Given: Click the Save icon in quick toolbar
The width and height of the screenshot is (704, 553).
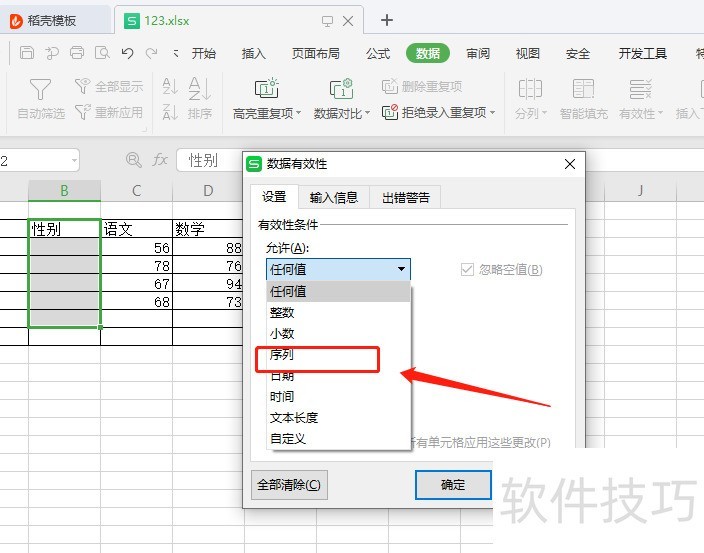Looking at the screenshot, I should tap(26, 53).
